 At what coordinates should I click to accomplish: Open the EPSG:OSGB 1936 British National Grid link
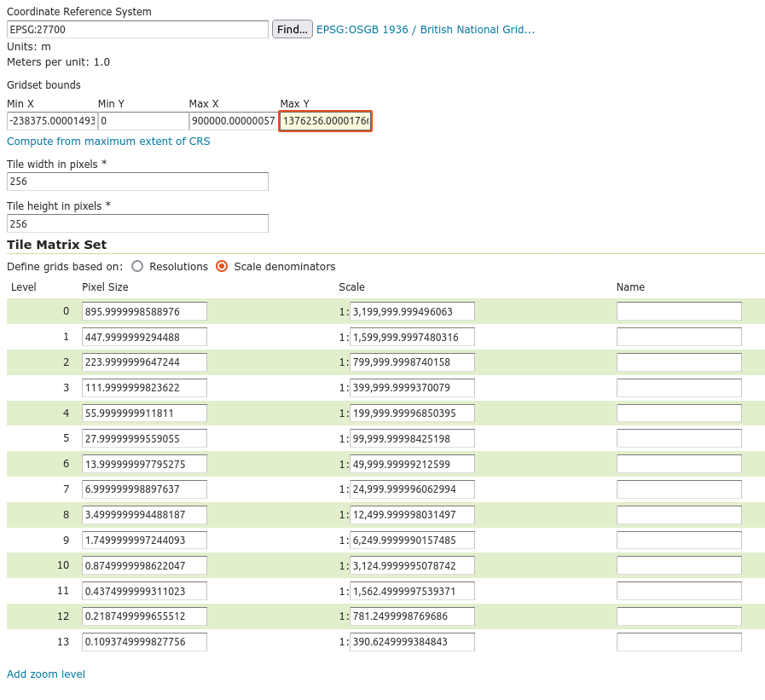[x=426, y=30]
